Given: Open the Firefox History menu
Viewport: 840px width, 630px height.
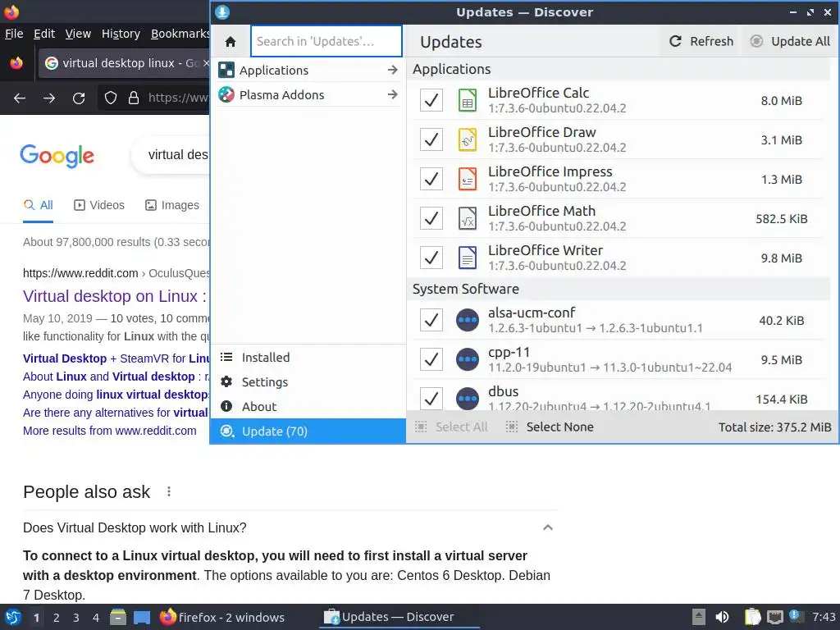Looking at the screenshot, I should (x=121, y=34).
